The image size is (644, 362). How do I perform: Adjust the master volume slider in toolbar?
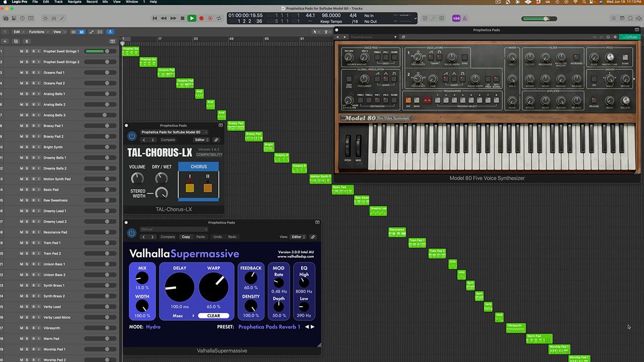tap(546, 18)
